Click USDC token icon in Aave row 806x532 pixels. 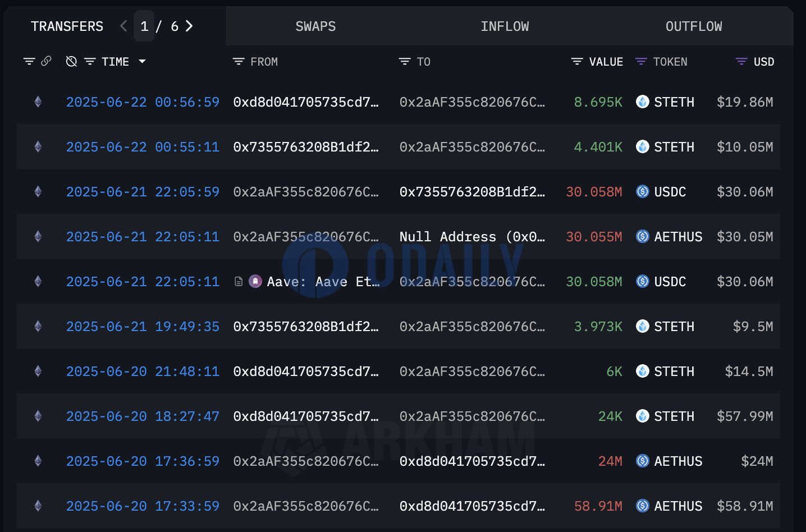[643, 281]
